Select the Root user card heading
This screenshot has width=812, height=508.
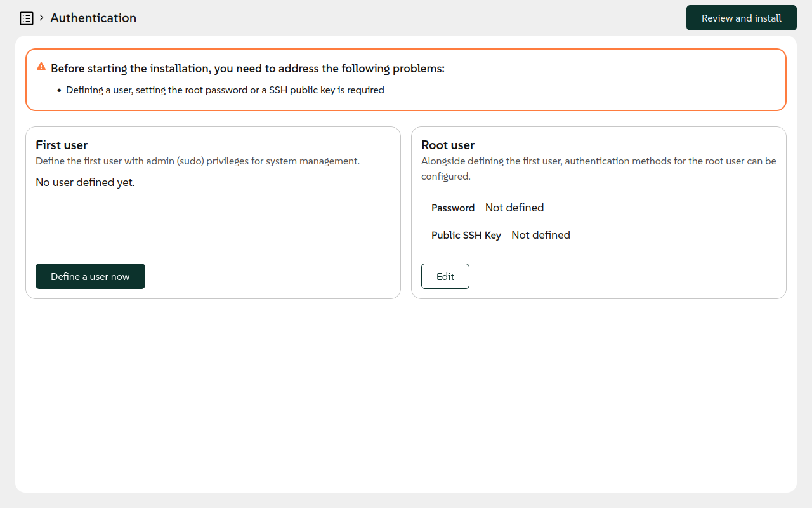click(x=448, y=145)
